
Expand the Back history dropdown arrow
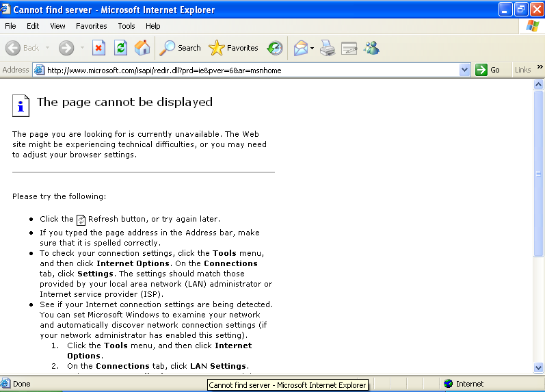point(48,48)
